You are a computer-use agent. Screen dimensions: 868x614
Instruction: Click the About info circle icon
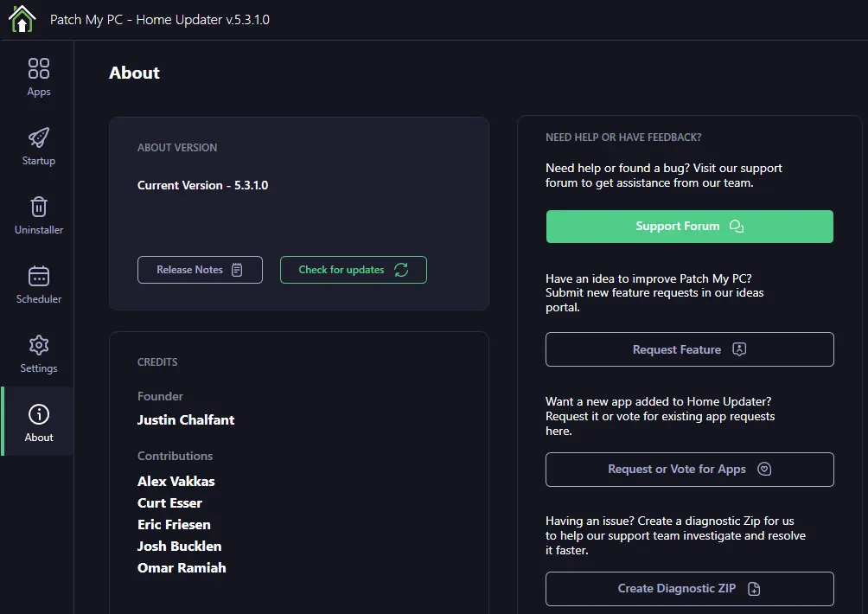[39, 414]
